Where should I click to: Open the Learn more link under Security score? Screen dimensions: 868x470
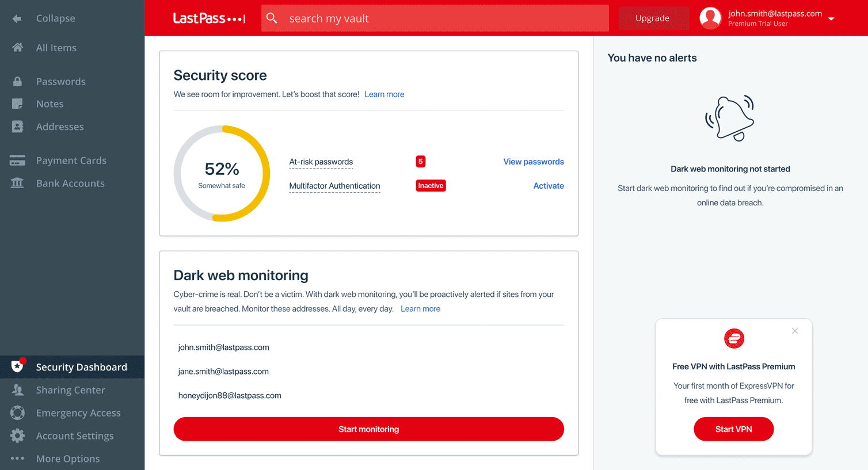[x=384, y=94]
